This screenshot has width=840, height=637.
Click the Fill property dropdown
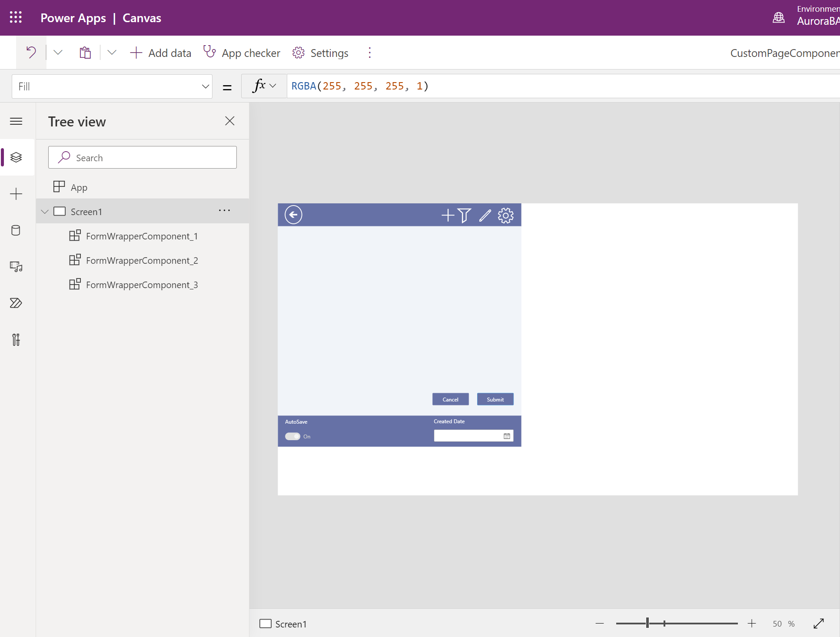(x=112, y=86)
